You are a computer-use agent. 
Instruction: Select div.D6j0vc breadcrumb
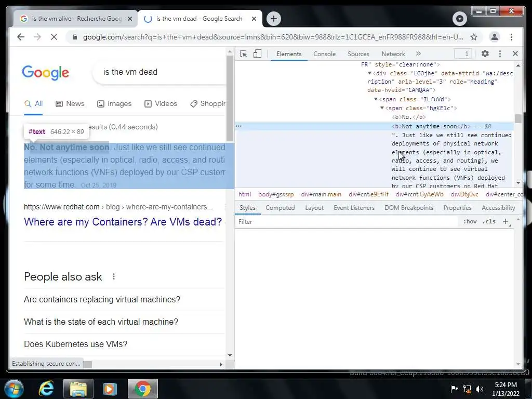tap(464, 194)
